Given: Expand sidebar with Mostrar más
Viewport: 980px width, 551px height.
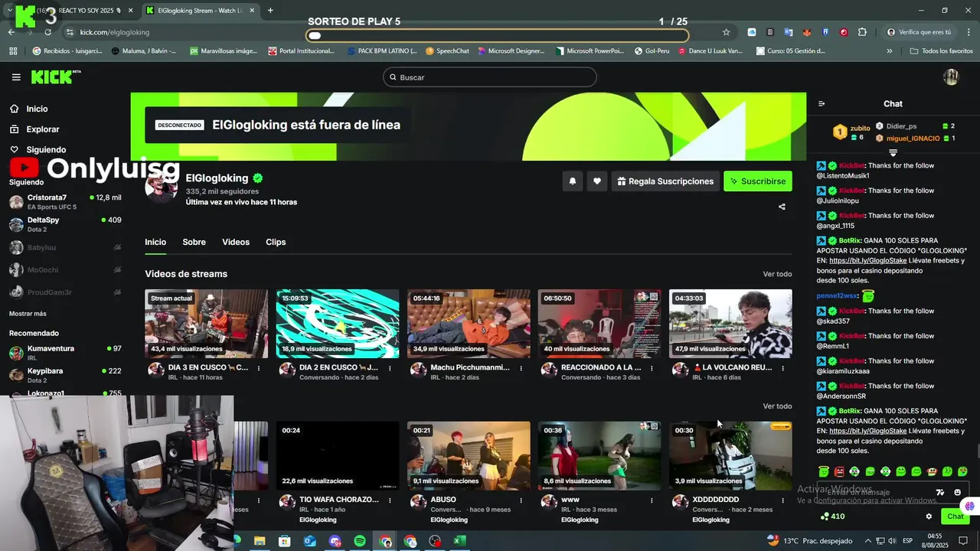Looking at the screenshot, I should click(x=28, y=314).
